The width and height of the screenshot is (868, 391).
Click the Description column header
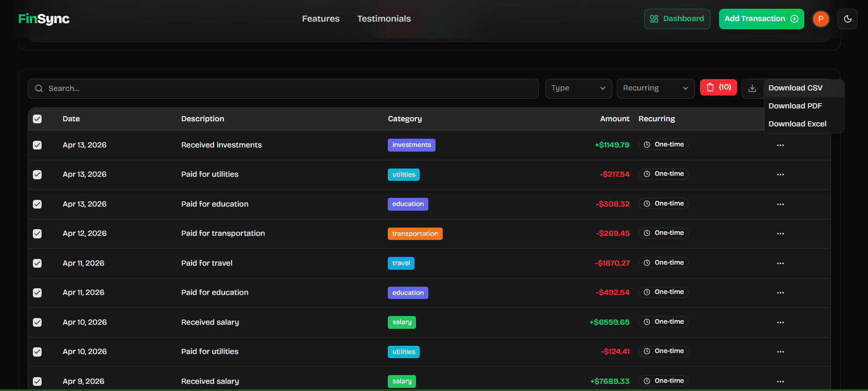click(202, 119)
